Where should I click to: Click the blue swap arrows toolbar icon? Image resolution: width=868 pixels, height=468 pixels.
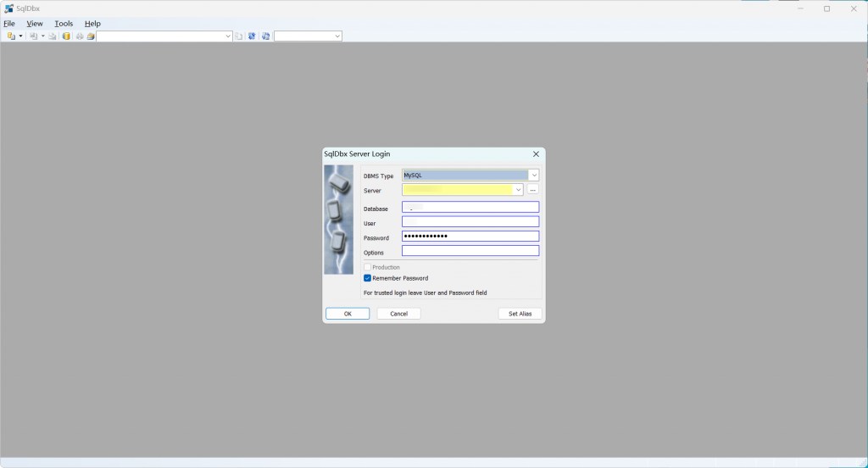click(265, 36)
